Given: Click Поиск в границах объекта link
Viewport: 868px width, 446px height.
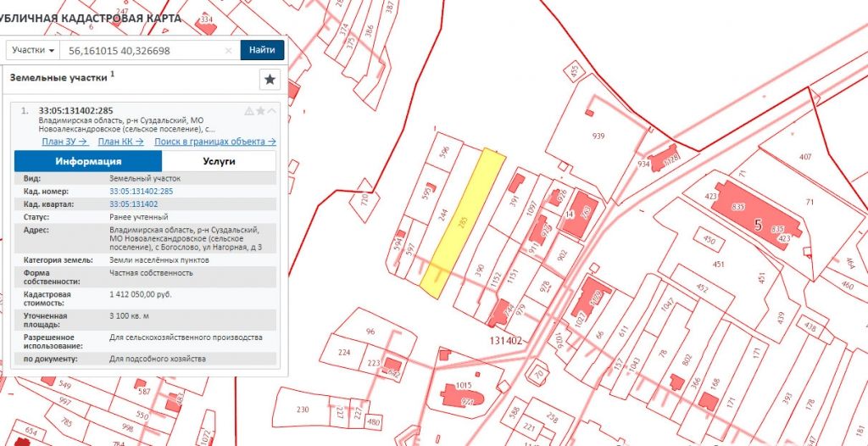Looking at the screenshot, I should coord(214,142).
